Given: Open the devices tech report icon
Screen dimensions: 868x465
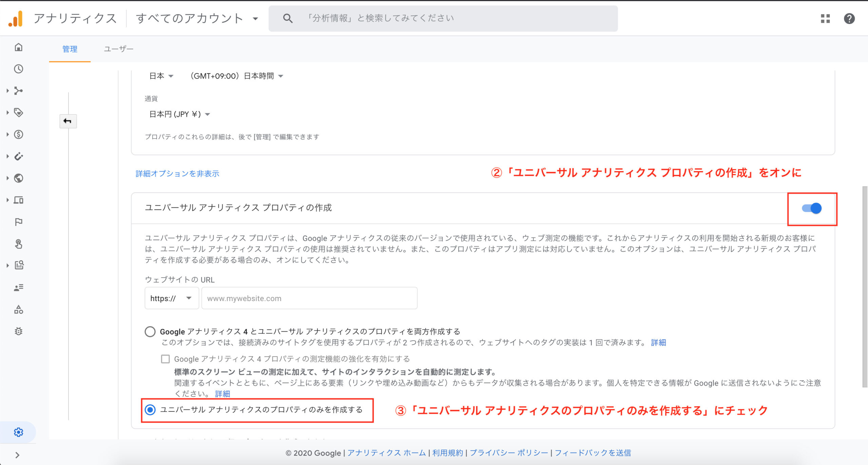Looking at the screenshot, I should 19,200.
